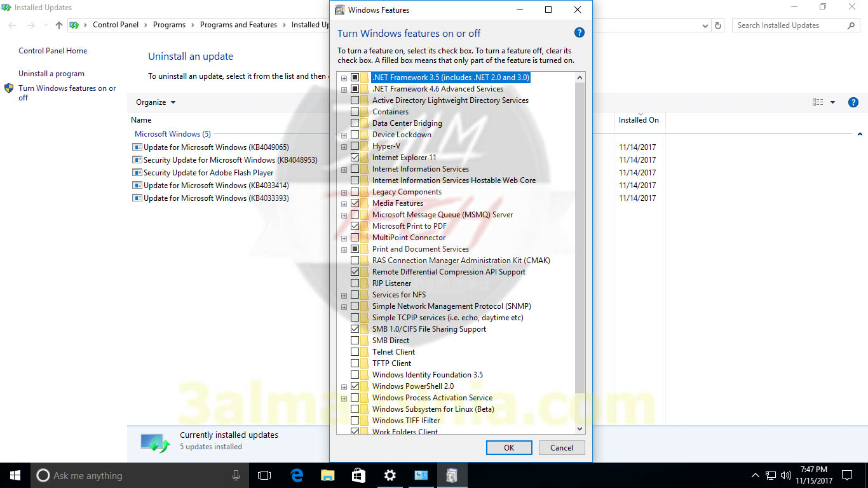The image size is (868, 488).
Task: Launch Microsoft Edge from taskbar
Action: click(297, 475)
